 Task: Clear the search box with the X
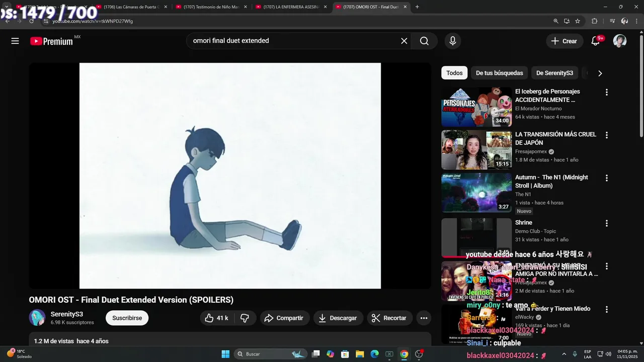pyautogui.click(x=404, y=41)
